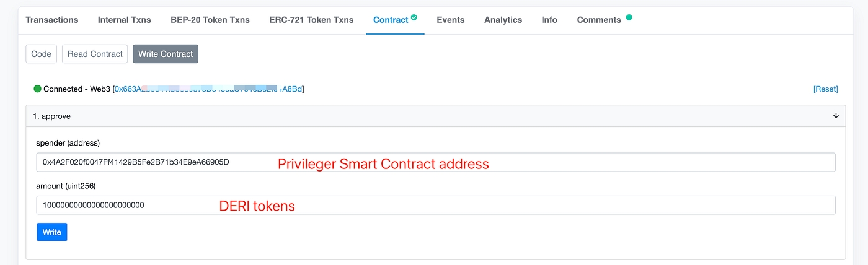Click the green Connected status indicator
The height and width of the screenshot is (265, 868).
click(x=38, y=89)
